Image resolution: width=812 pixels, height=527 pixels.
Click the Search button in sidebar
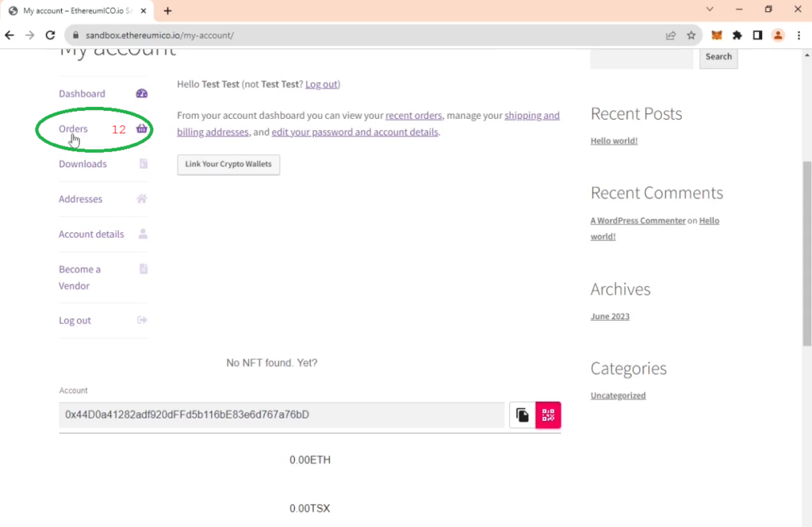pyautogui.click(x=718, y=57)
